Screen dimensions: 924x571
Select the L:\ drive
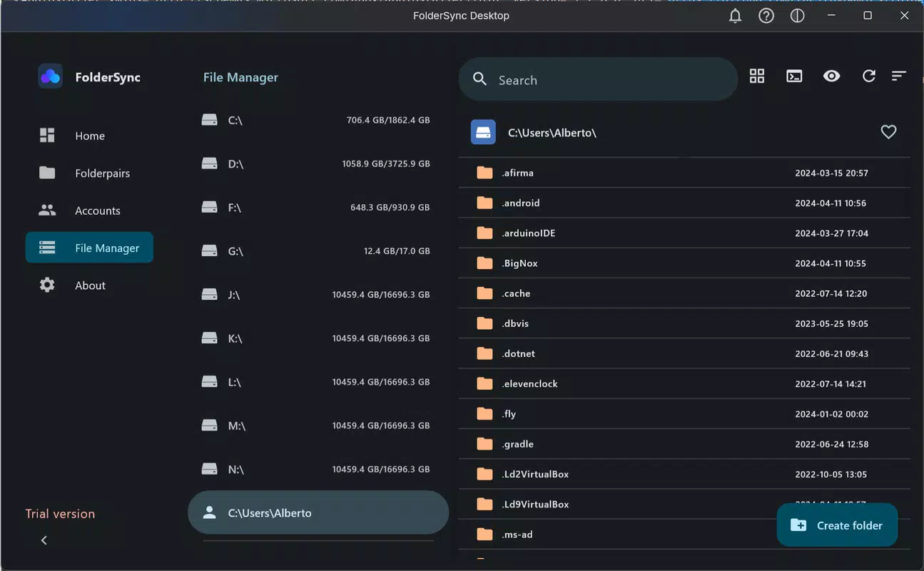click(318, 382)
